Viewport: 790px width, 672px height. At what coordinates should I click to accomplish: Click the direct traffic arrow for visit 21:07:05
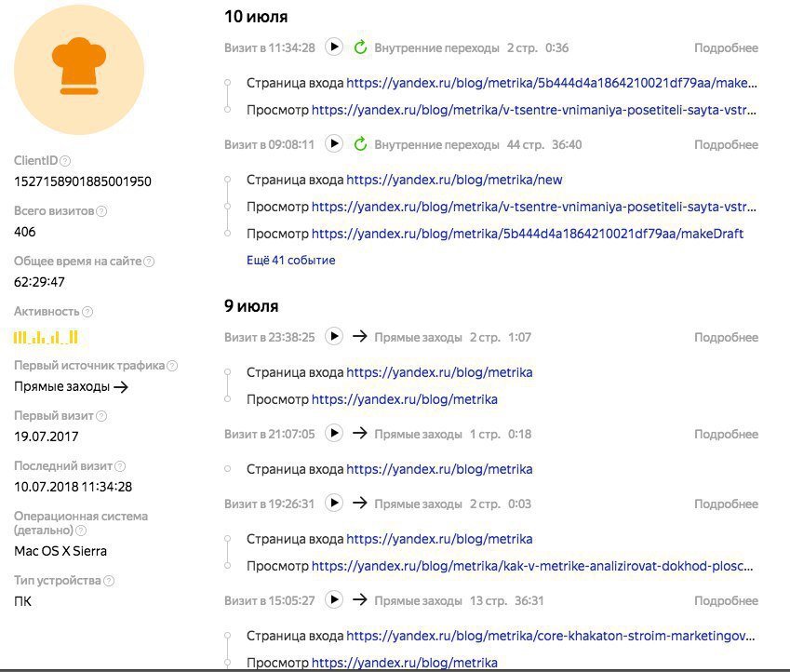(360, 433)
